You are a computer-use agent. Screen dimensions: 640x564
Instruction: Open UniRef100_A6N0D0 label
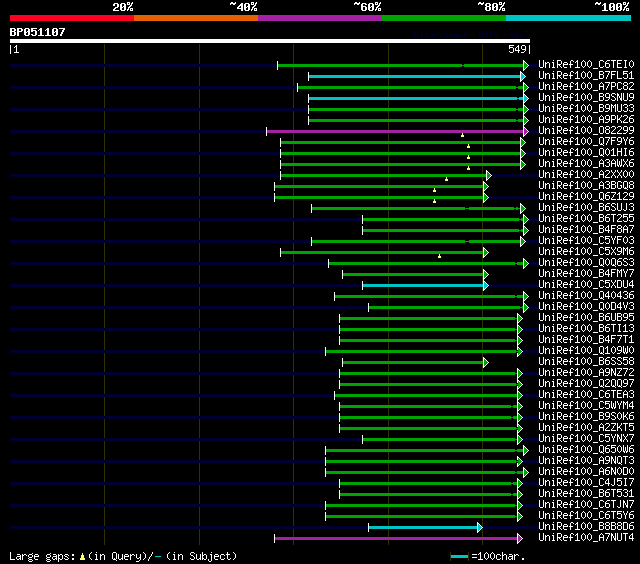586,472
